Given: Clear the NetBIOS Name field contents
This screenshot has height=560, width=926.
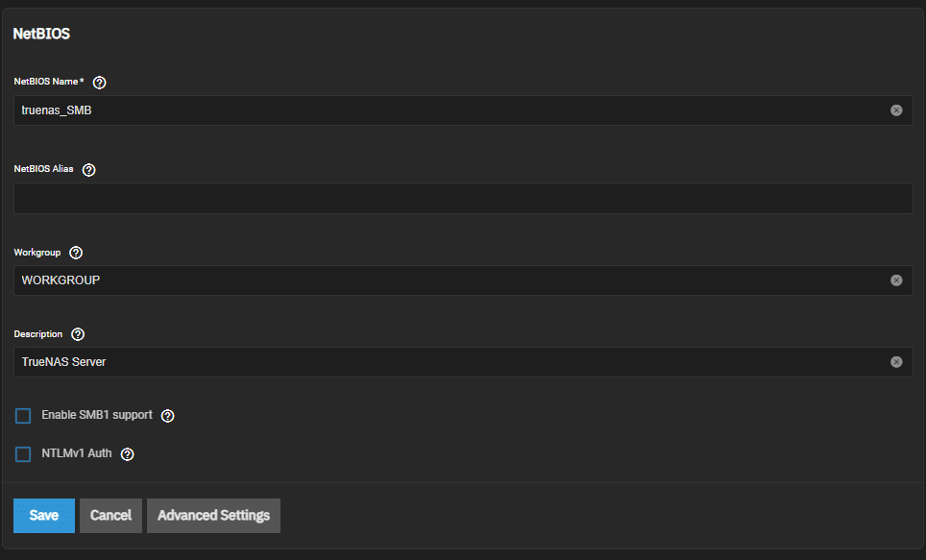Looking at the screenshot, I should coord(896,110).
